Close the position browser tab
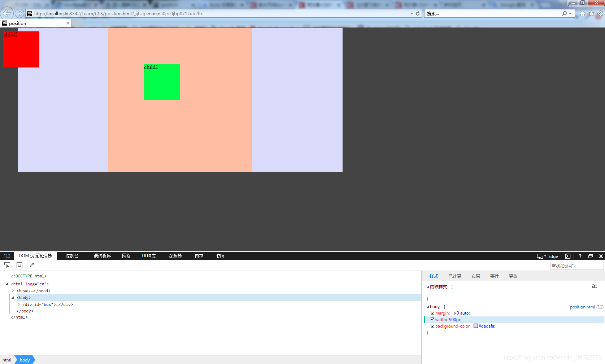605x364 pixels. (x=68, y=23)
